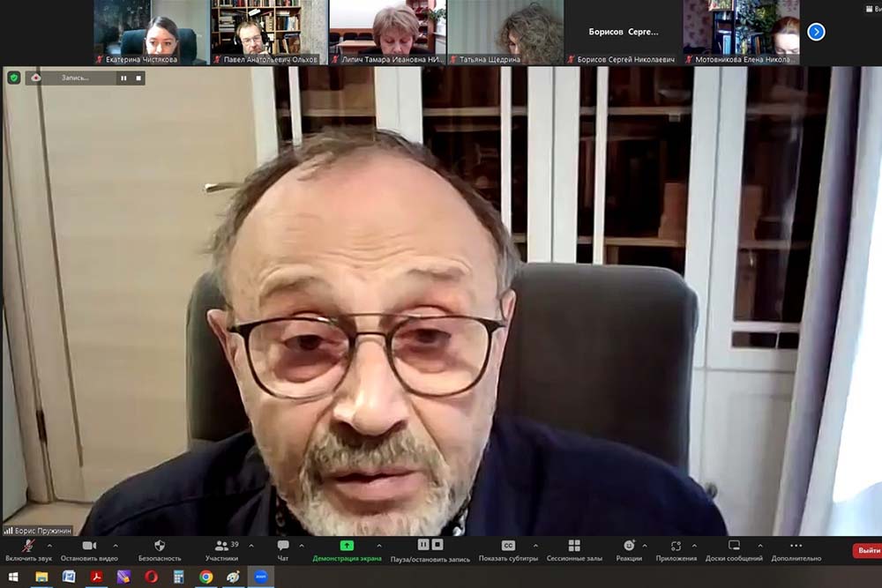The width and height of the screenshot is (882, 588).
Task: Expand video options arrow beside camera
Action: [115, 546]
